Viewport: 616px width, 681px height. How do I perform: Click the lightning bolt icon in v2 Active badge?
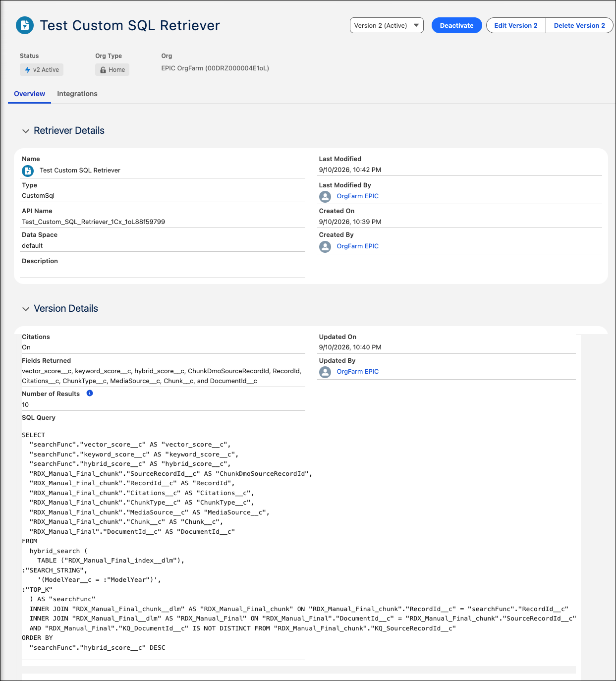pyautogui.click(x=28, y=70)
